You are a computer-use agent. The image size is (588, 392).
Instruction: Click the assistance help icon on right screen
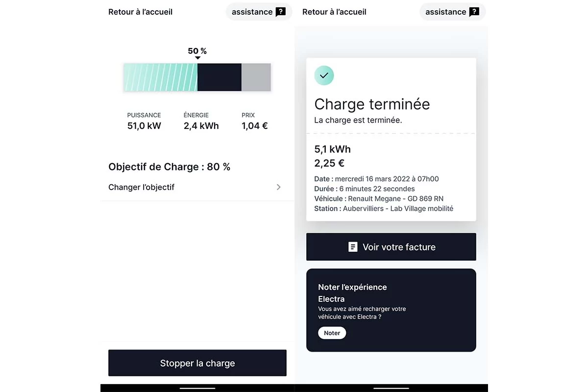pos(474,12)
